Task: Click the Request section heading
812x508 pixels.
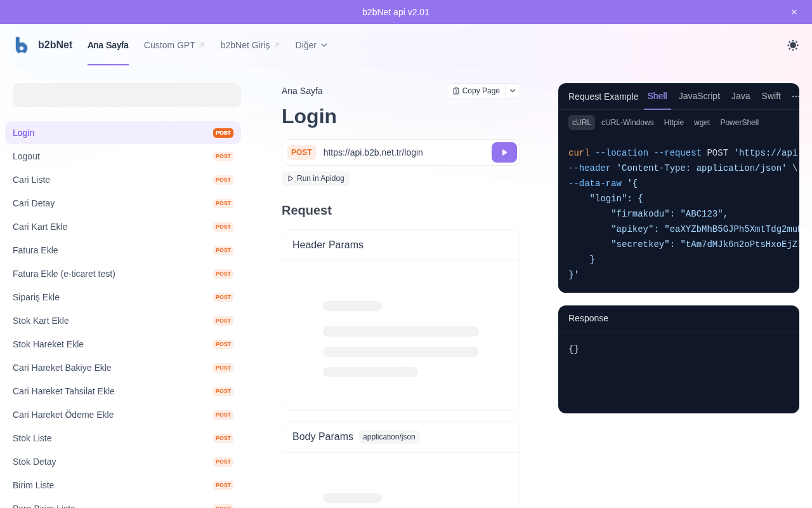Action: click(306, 210)
